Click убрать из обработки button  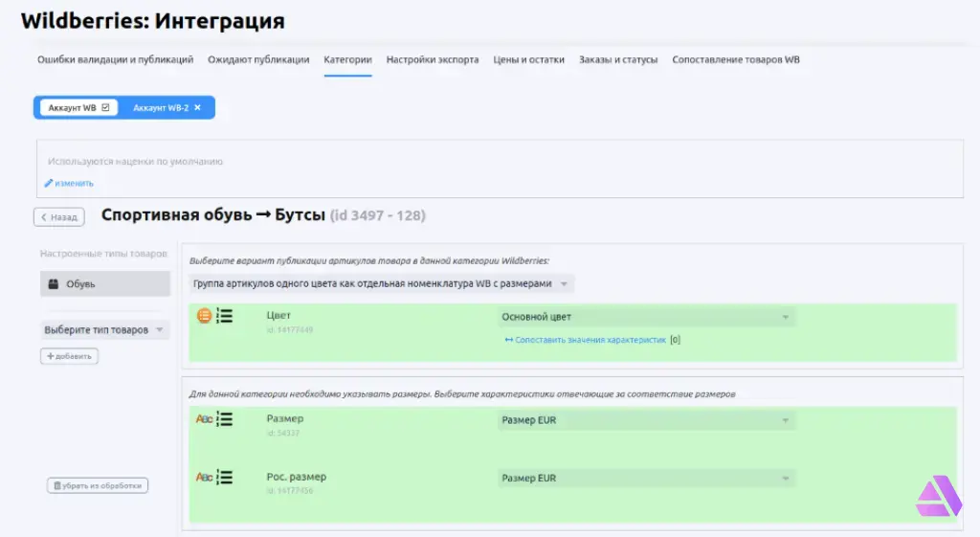point(98,485)
